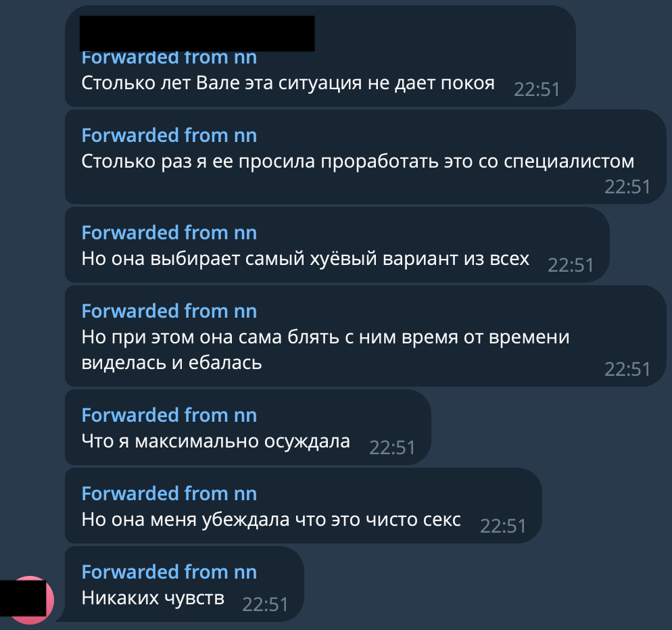Select the message "Но она меня убеждала что это чисто секс"

coord(271,520)
